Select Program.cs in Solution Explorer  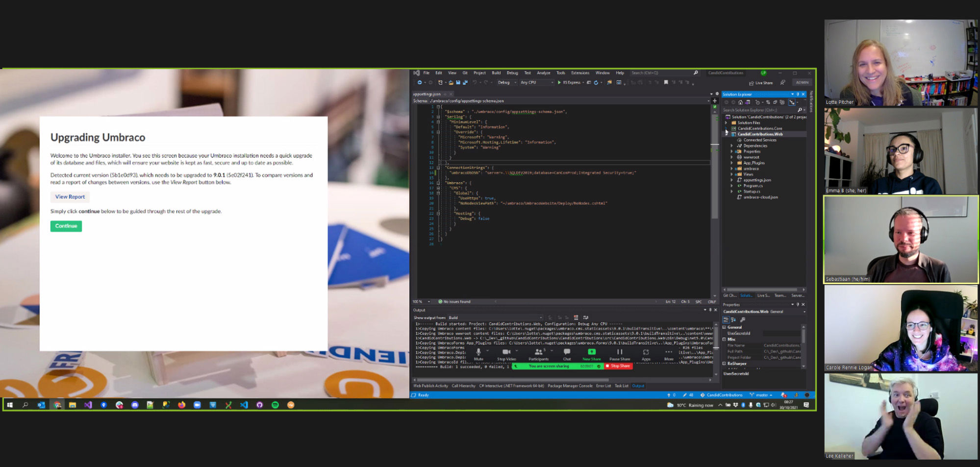pyautogui.click(x=753, y=186)
